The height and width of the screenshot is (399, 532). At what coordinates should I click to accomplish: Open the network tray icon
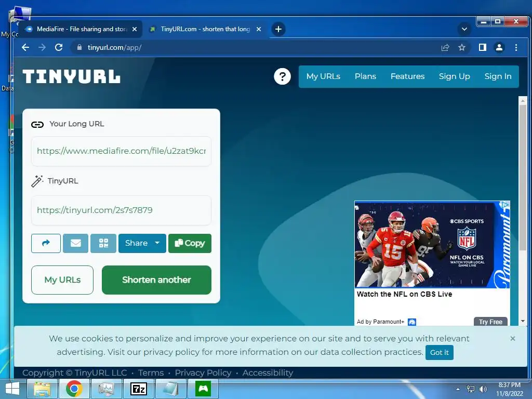pyautogui.click(x=471, y=389)
